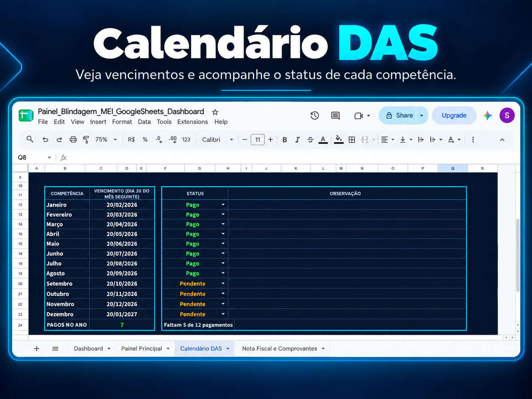
Task: Click the undo arrow icon
Action: (45, 140)
